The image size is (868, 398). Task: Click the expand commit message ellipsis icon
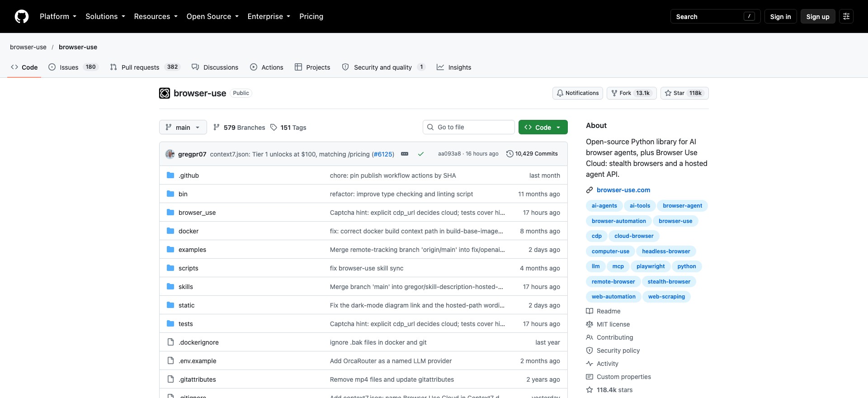point(405,154)
